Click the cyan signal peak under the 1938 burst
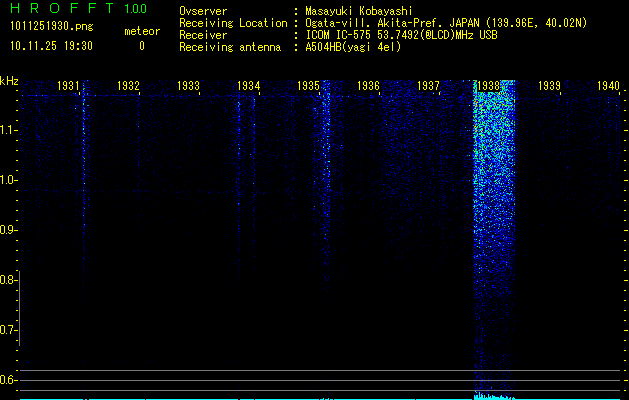 (x=494, y=396)
